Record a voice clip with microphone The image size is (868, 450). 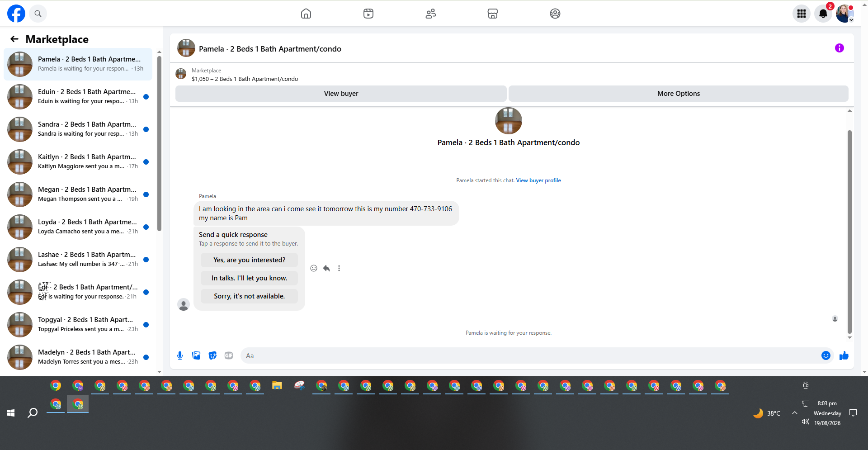coord(180,355)
